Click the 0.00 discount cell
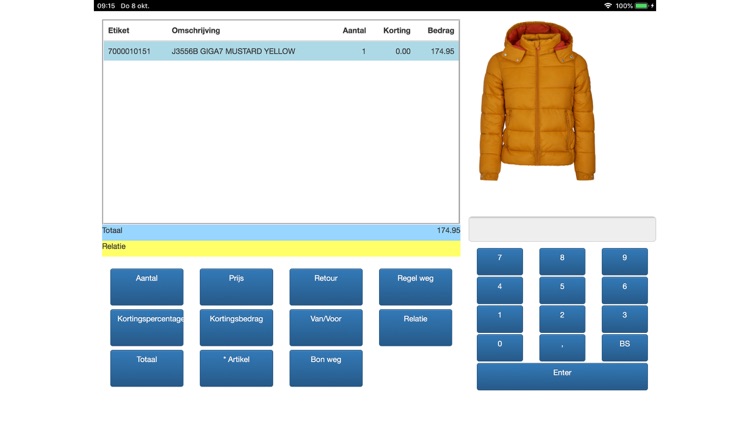The image size is (750, 422). click(x=403, y=51)
